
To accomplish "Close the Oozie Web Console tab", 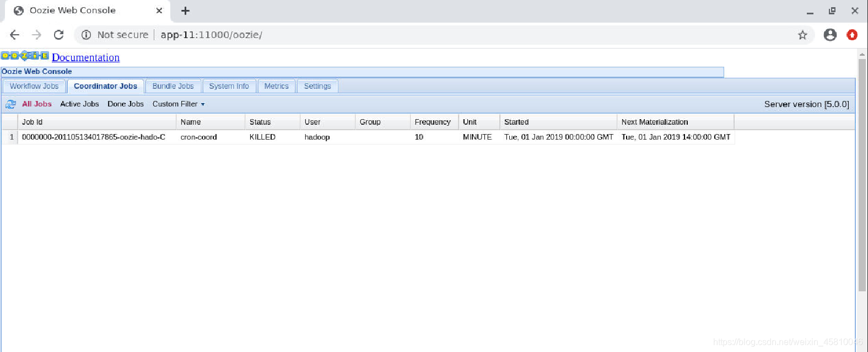I will pyautogui.click(x=159, y=10).
